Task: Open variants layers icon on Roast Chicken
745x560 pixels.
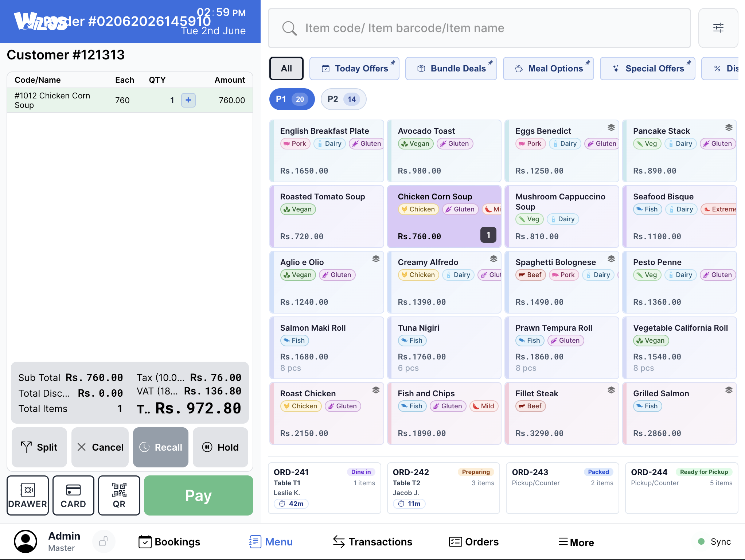Action: 376,390
